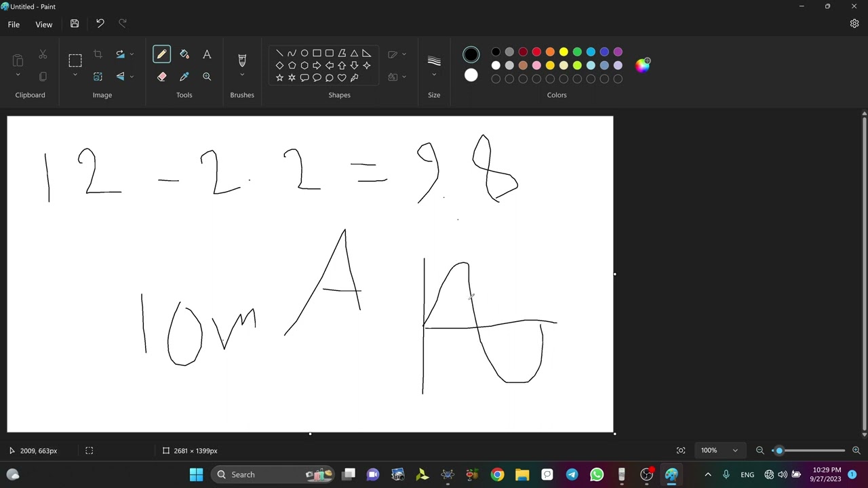
Task: Choose the red color swatch
Action: 536,52
